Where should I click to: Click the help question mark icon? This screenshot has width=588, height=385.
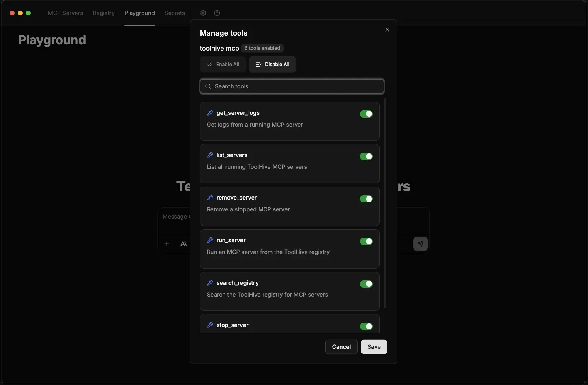[x=217, y=13]
